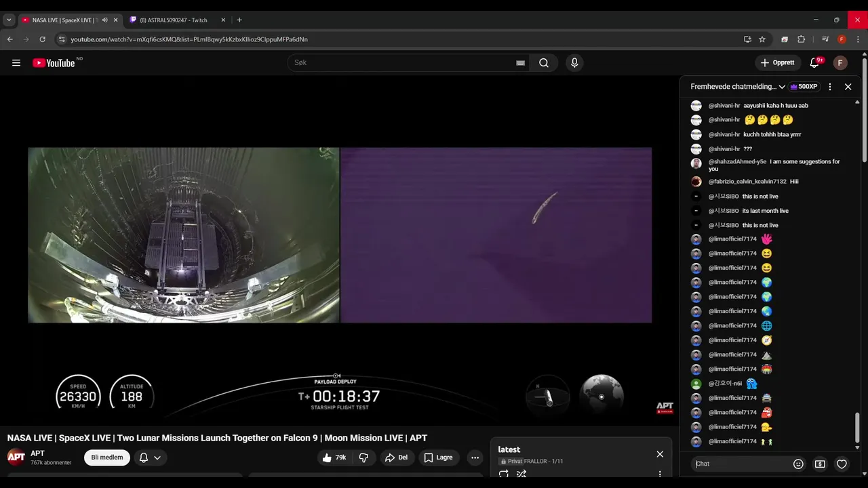Switch to the ASTRAL5090247 Twitch tab
Image resolution: width=868 pixels, height=488 pixels.
pyautogui.click(x=174, y=20)
